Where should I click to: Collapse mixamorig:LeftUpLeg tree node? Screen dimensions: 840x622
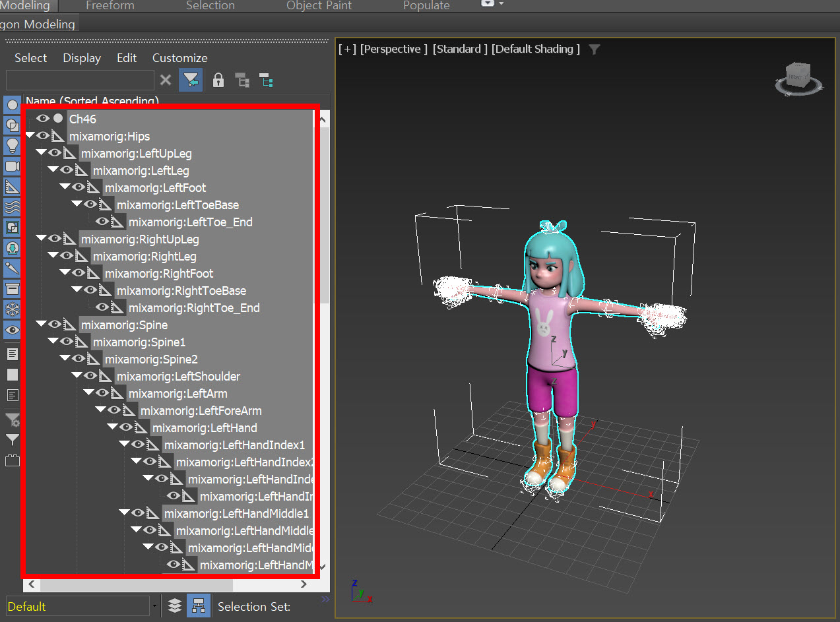coord(42,152)
